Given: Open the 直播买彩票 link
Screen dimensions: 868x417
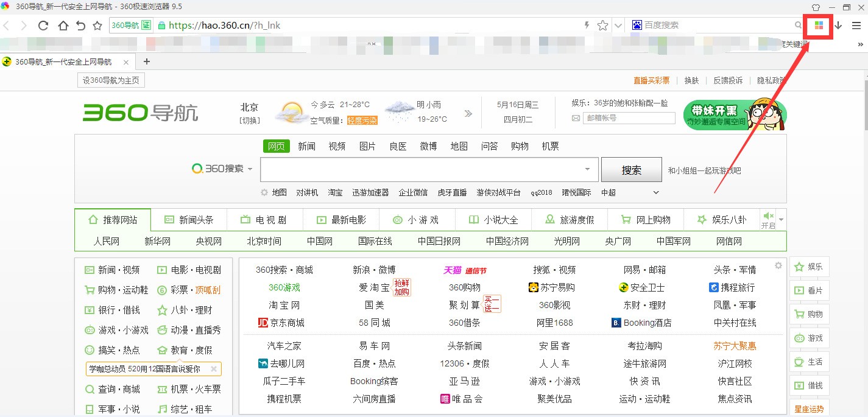Looking at the screenshot, I should pos(651,80).
